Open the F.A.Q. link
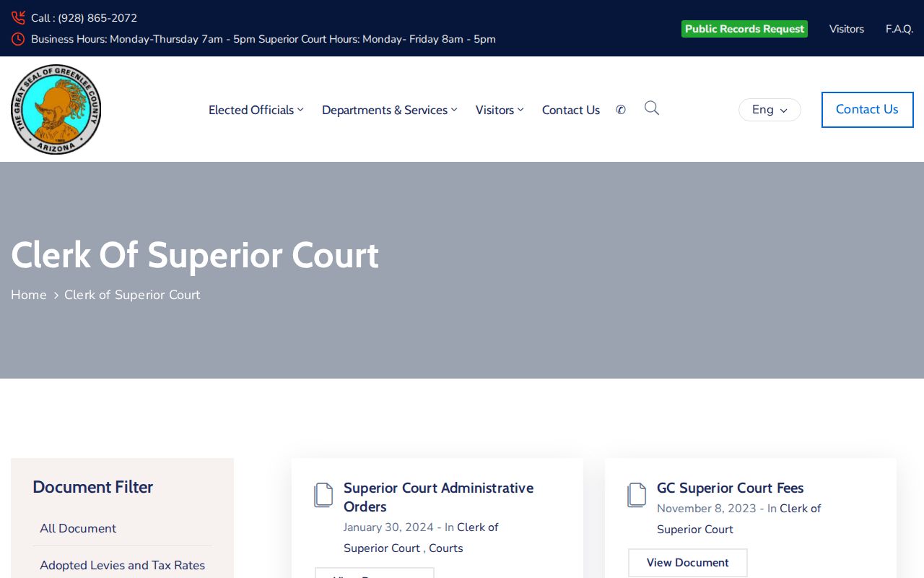The height and width of the screenshot is (578, 924). pos(899,29)
